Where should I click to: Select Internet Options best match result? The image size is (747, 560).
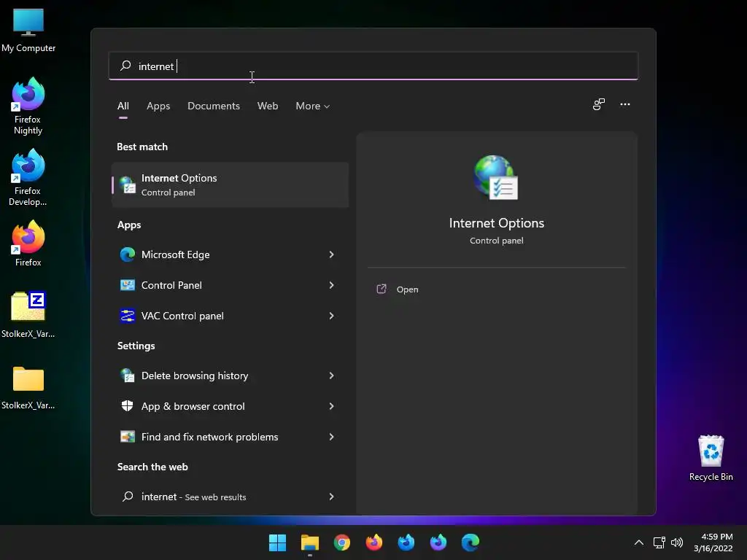click(231, 184)
